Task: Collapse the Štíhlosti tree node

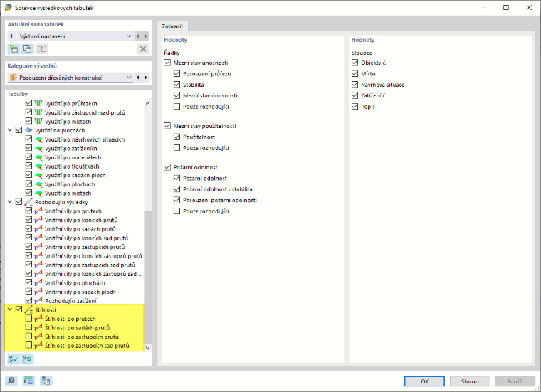Action: click(x=10, y=309)
